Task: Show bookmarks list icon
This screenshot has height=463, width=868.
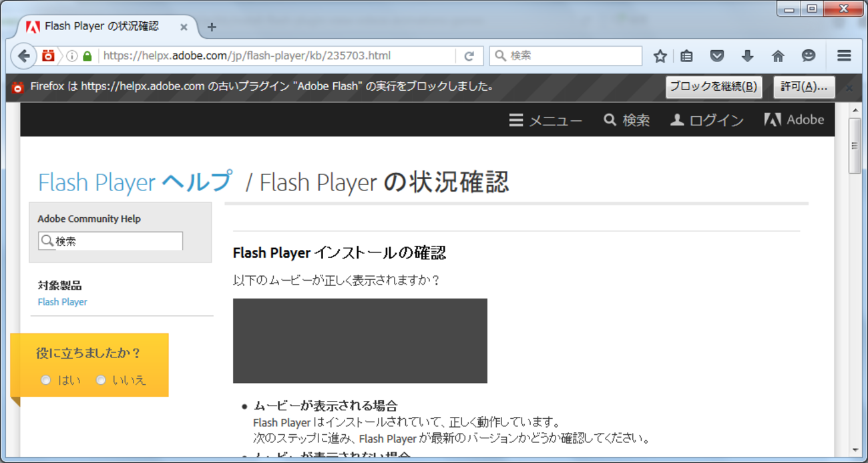Action: pyautogui.click(x=686, y=56)
